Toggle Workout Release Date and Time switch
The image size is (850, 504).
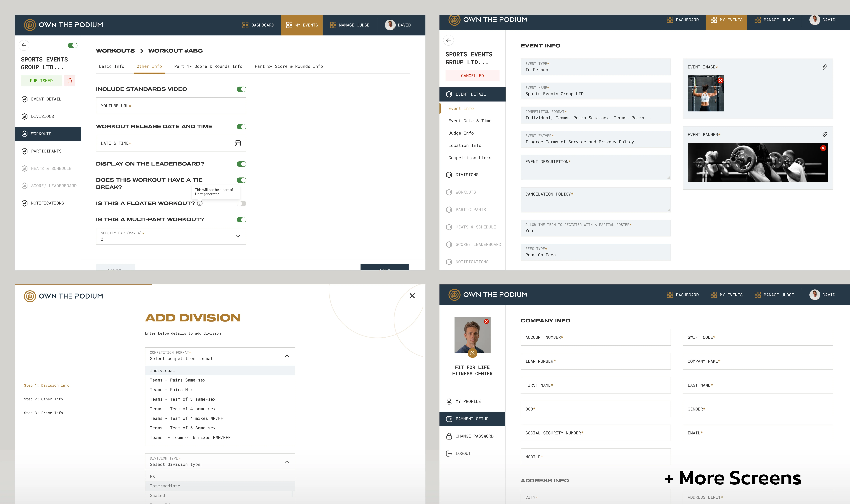pyautogui.click(x=241, y=127)
